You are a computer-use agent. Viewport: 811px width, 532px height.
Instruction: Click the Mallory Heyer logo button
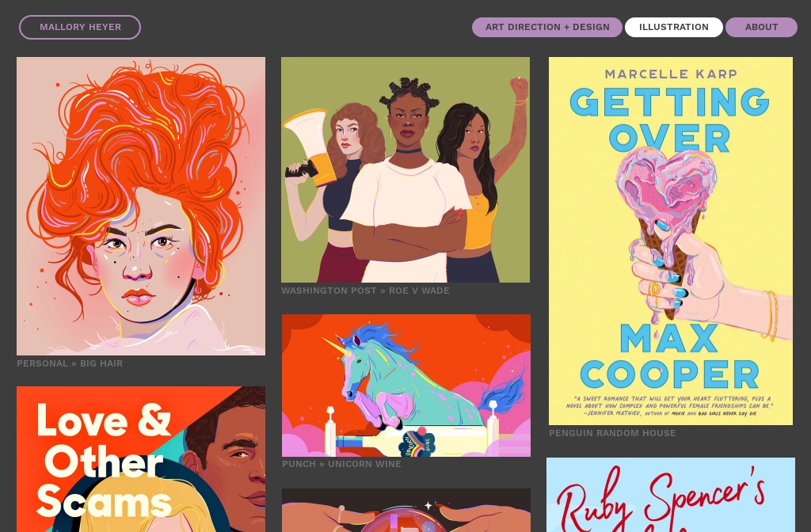coord(80,27)
